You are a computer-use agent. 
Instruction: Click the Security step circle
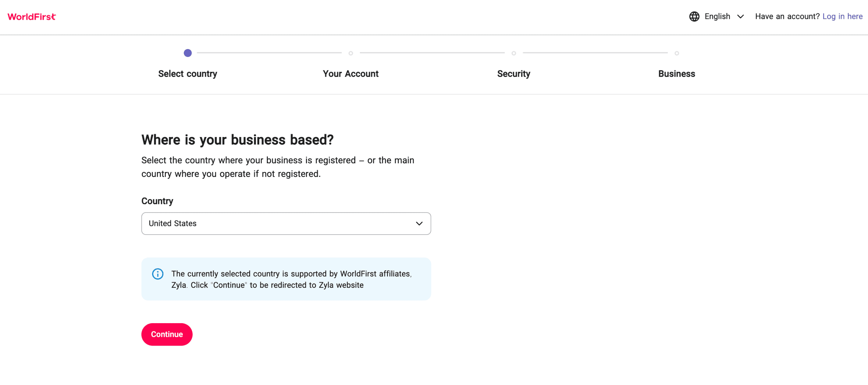(x=513, y=53)
